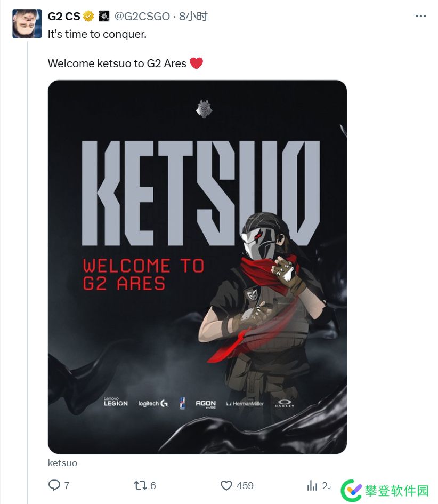Click the ketsuo caption below the image
438x504 pixels.
point(63,463)
